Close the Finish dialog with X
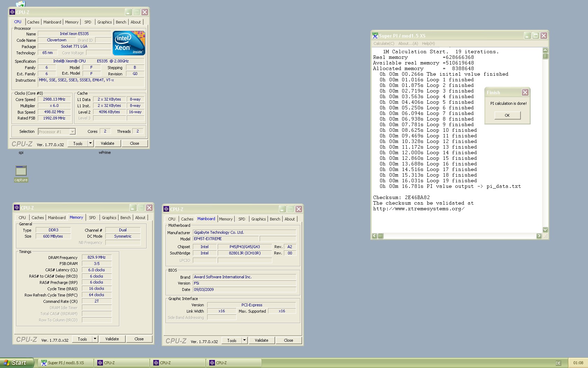 tap(525, 93)
